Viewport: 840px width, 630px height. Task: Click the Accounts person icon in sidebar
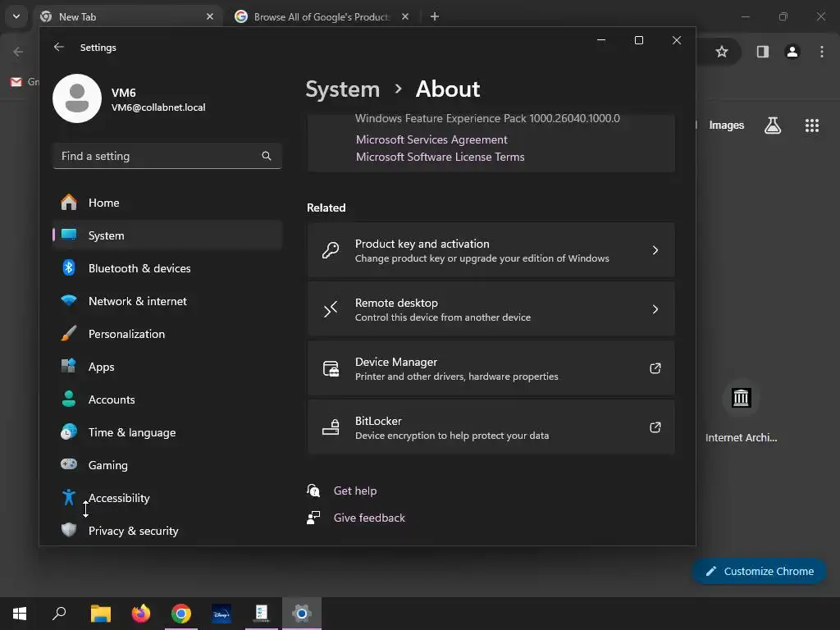point(69,399)
